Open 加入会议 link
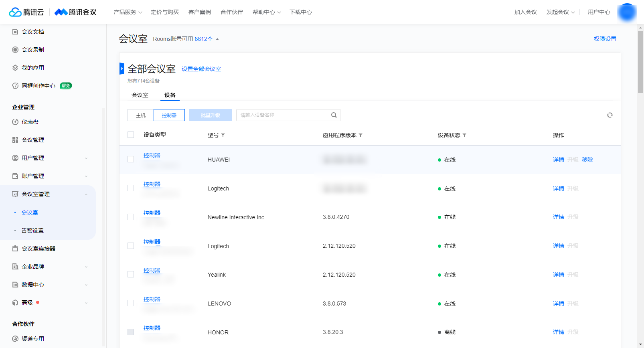The height and width of the screenshot is (348, 644). 526,12
